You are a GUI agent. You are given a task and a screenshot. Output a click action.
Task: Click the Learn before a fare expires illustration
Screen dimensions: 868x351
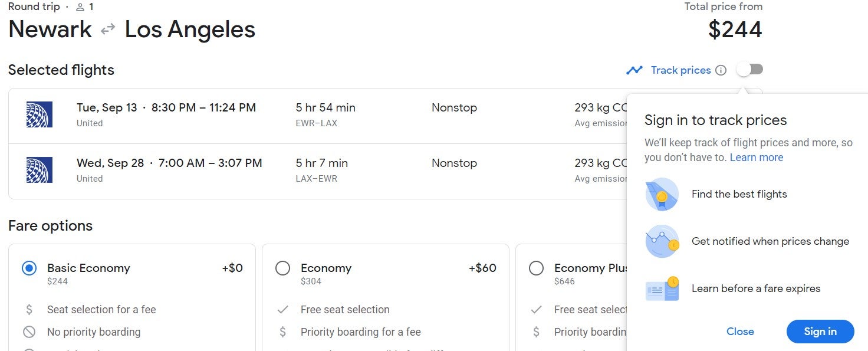662,288
